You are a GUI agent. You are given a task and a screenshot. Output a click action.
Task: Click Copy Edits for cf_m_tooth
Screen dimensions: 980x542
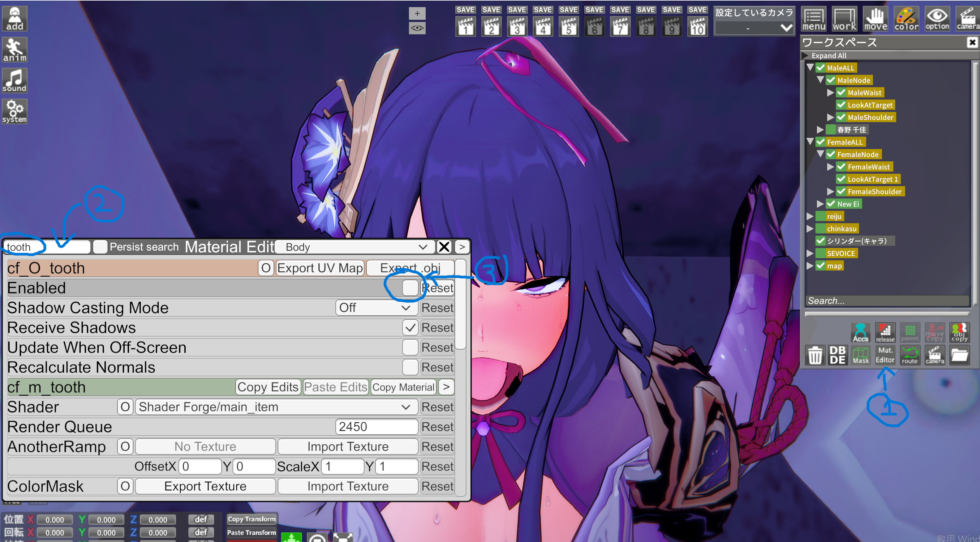268,387
